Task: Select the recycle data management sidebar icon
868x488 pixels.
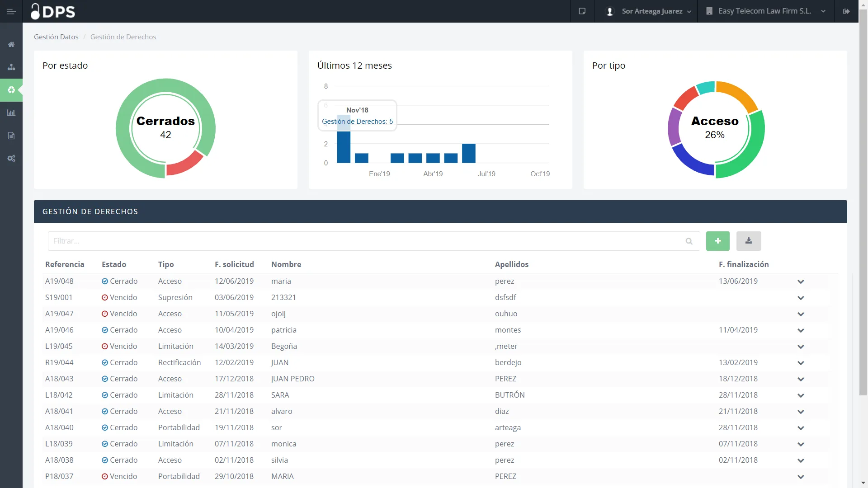Action: click(x=11, y=89)
